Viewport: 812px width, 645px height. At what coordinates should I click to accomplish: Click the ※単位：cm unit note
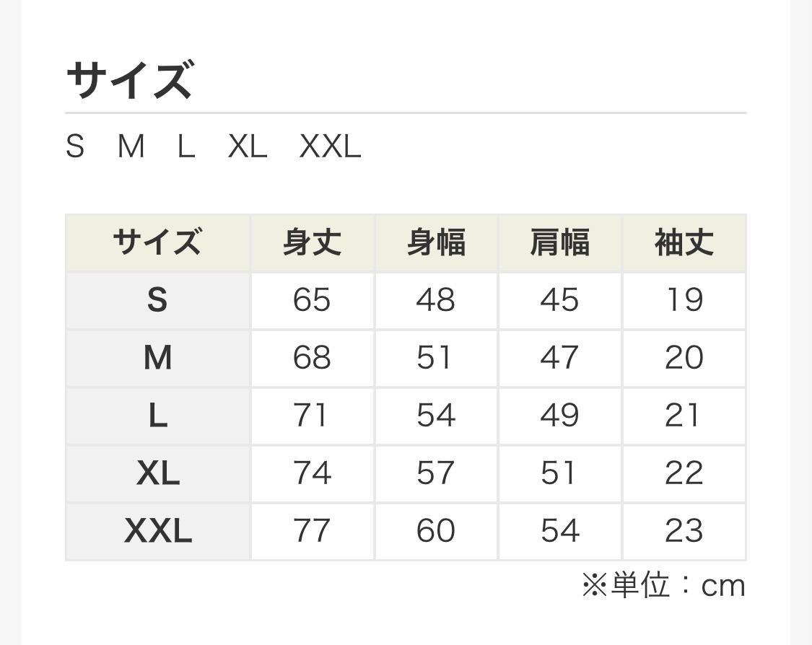click(663, 585)
